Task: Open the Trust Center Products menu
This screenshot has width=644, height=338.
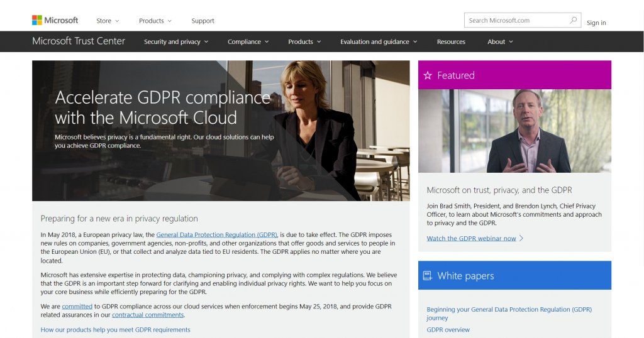Action: [304, 42]
